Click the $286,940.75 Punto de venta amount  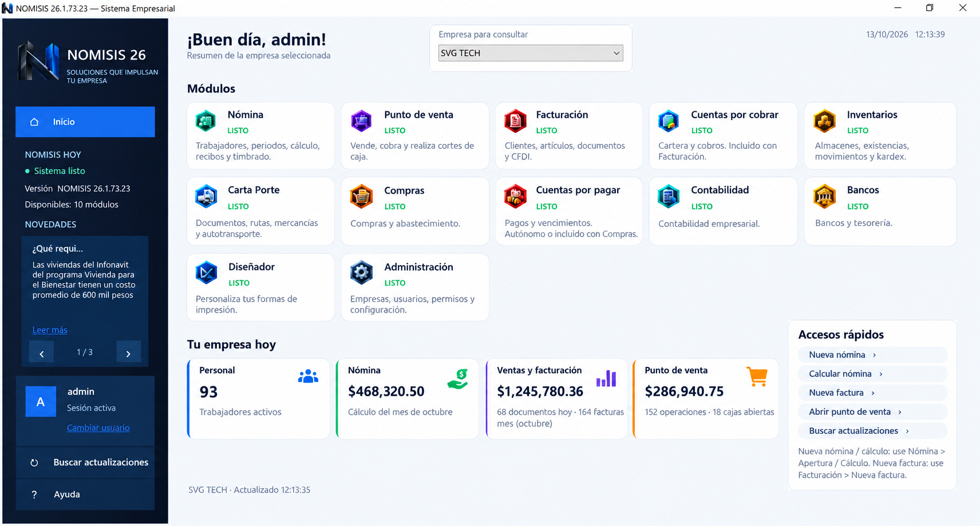pos(684,391)
